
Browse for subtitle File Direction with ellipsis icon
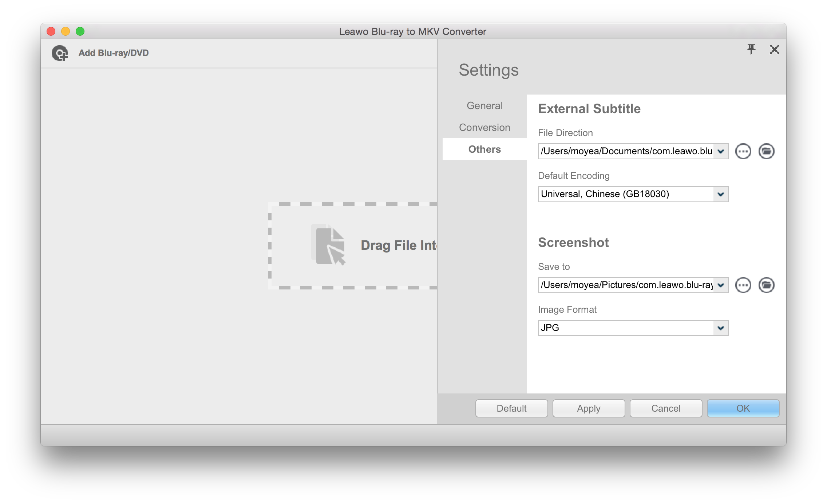click(x=743, y=151)
